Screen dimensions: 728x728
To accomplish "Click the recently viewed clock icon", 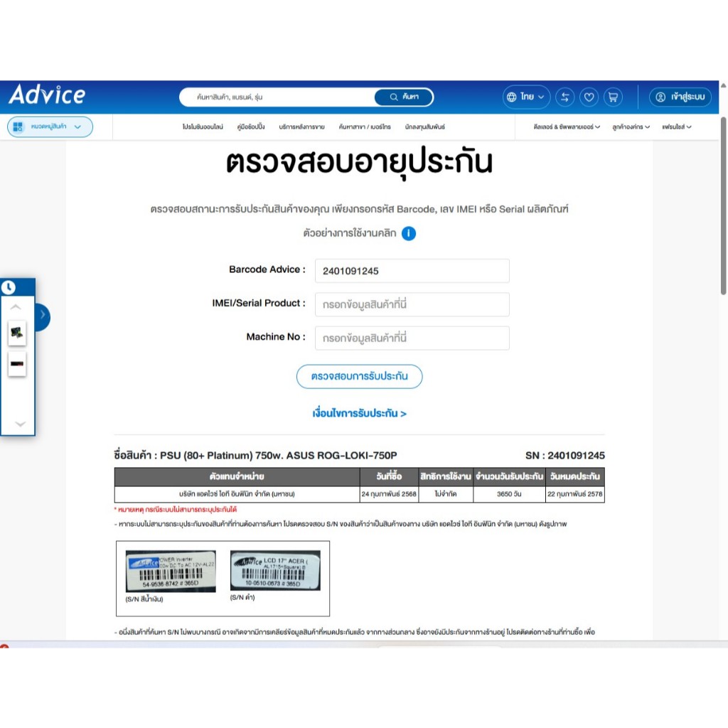I will (9, 287).
